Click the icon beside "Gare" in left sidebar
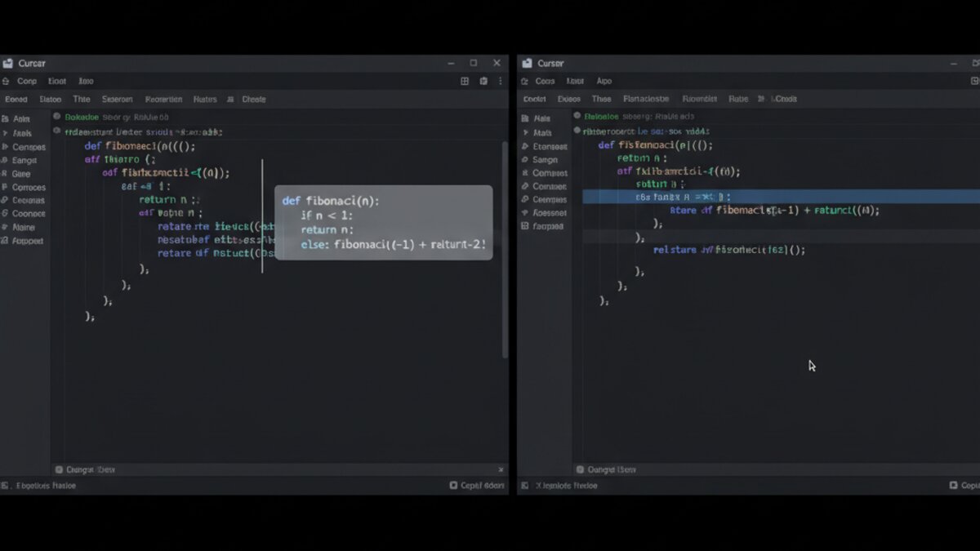Image resolution: width=980 pixels, height=551 pixels. point(5,174)
